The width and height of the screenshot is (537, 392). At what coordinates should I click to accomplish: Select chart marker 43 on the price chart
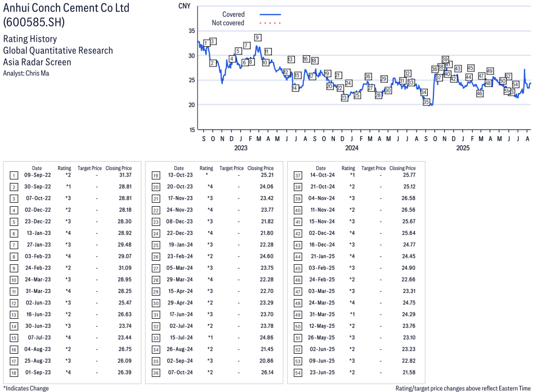[458, 69]
